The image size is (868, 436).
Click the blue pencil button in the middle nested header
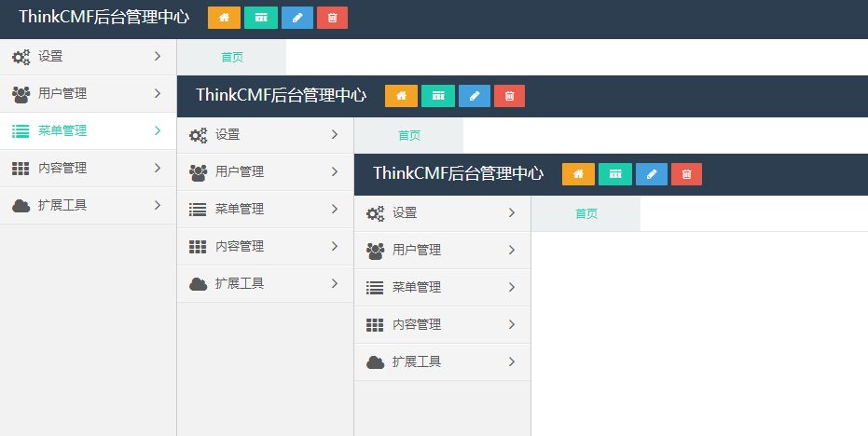475,96
